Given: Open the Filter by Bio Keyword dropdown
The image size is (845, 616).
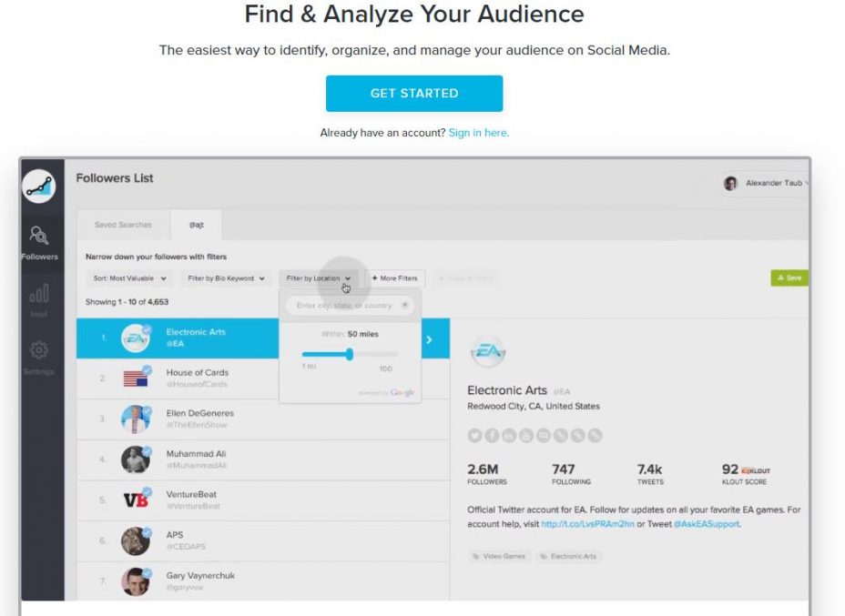Looking at the screenshot, I should pyautogui.click(x=226, y=278).
